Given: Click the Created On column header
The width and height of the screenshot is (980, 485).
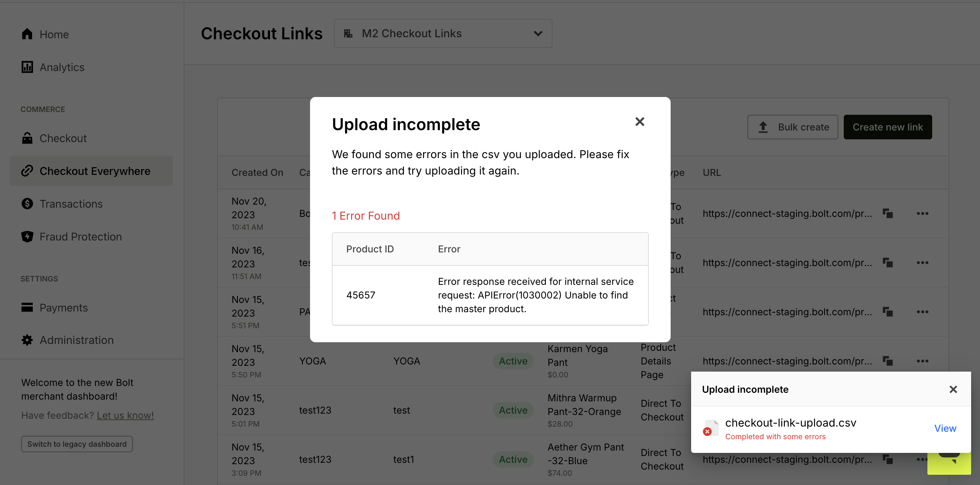Looking at the screenshot, I should pyautogui.click(x=257, y=173).
